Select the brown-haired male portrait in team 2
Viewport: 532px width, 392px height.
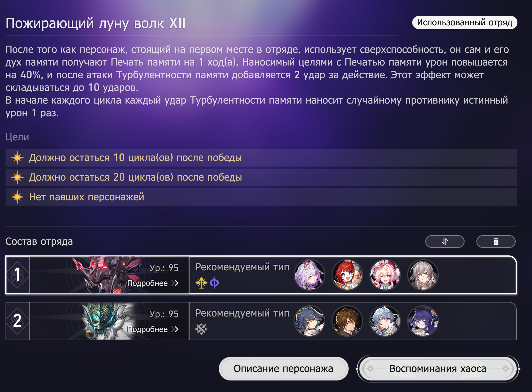347,321
